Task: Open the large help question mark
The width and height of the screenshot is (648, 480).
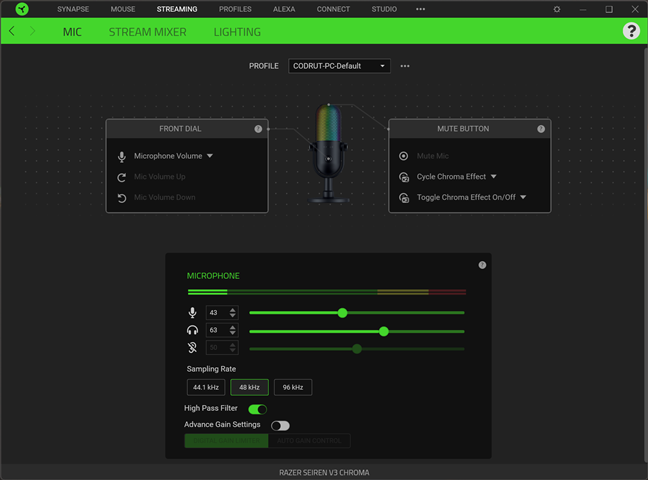Action: tap(631, 31)
